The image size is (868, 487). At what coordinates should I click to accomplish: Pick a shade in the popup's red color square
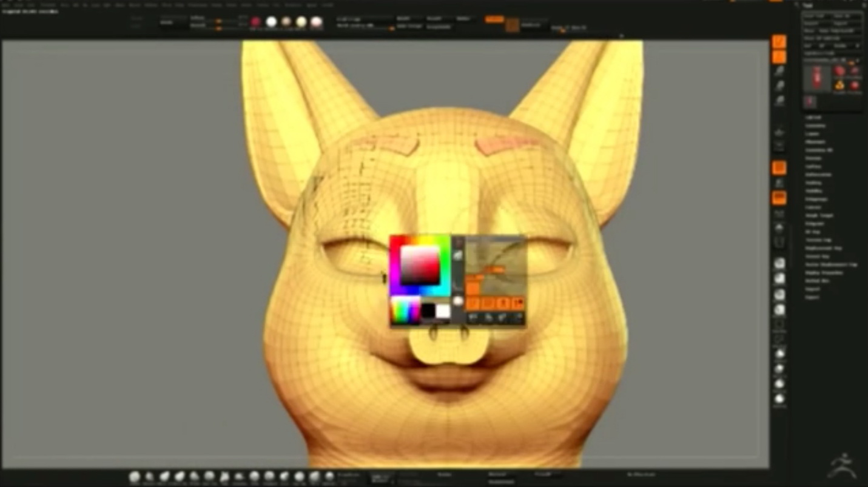420,265
